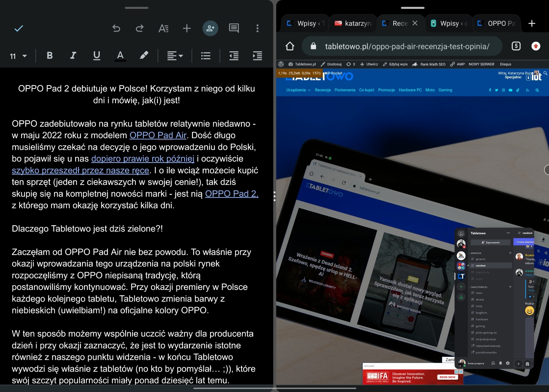Toggle bold formatting

(x=49, y=55)
